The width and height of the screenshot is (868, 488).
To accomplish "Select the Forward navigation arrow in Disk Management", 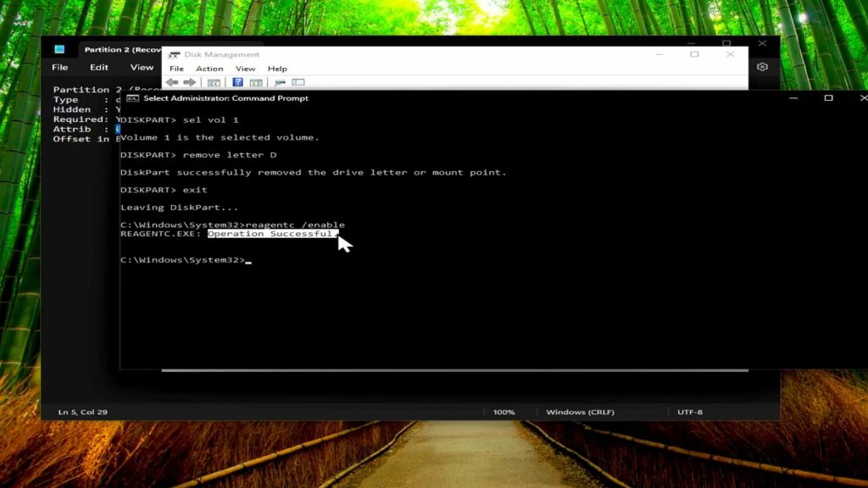I will (187, 82).
